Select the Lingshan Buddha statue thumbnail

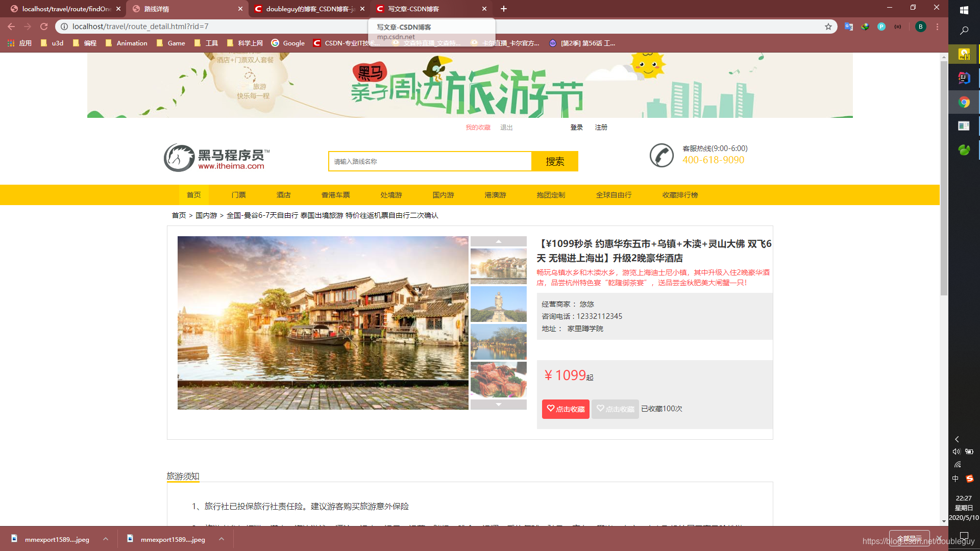point(498,304)
